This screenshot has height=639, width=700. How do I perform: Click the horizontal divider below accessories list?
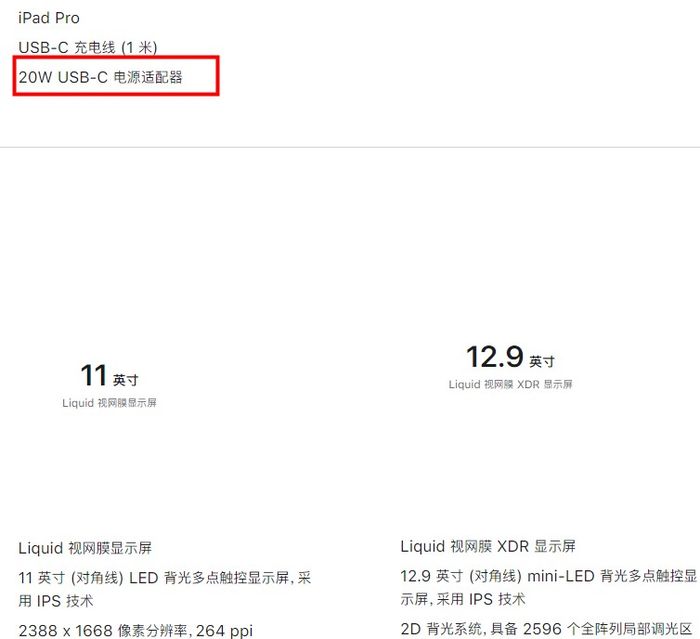[x=350, y=147]
